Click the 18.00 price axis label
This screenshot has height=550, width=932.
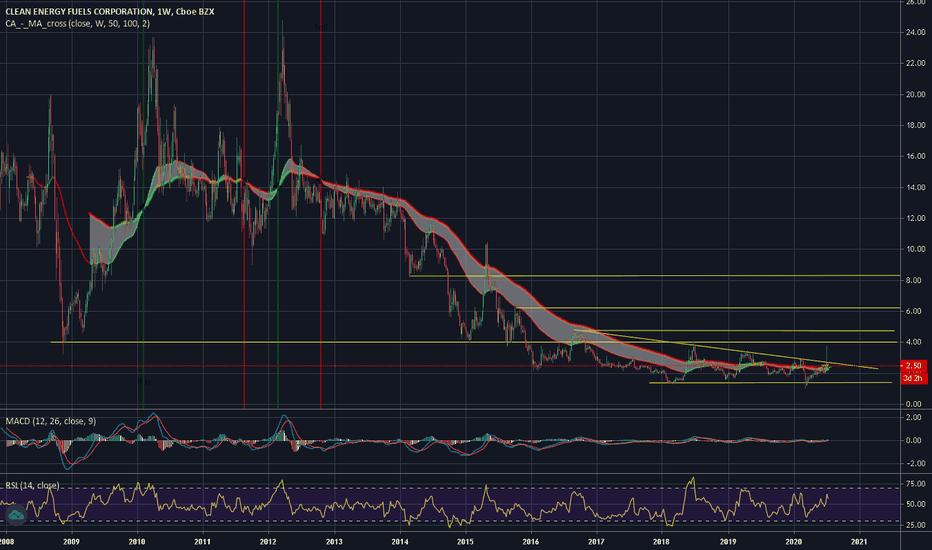point(915,125)
